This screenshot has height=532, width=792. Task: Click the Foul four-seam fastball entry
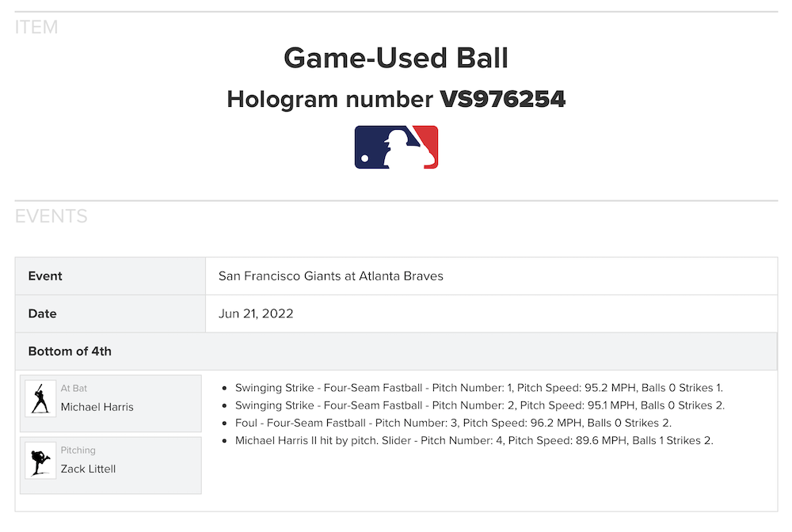click(x=453, y=423)
